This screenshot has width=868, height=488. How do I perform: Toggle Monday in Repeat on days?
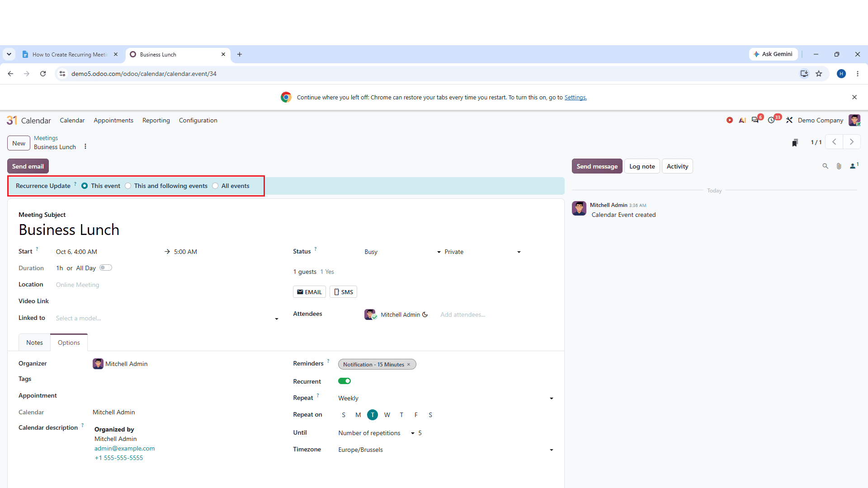(358, 415)
